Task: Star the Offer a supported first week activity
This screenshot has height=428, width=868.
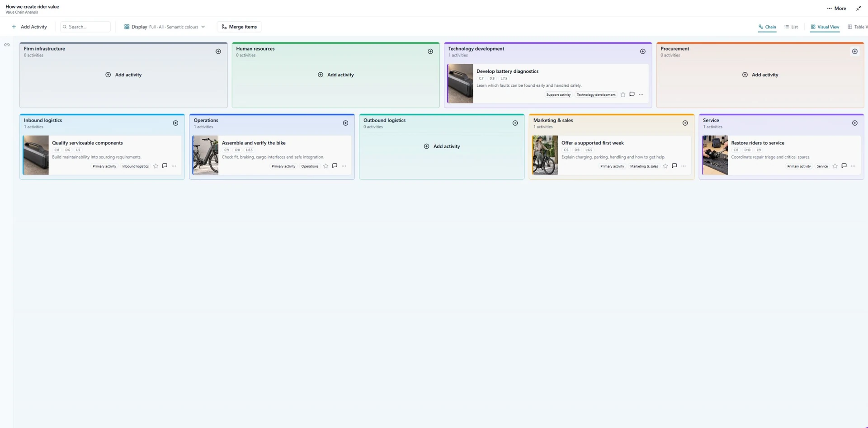Action: point(665,166)
